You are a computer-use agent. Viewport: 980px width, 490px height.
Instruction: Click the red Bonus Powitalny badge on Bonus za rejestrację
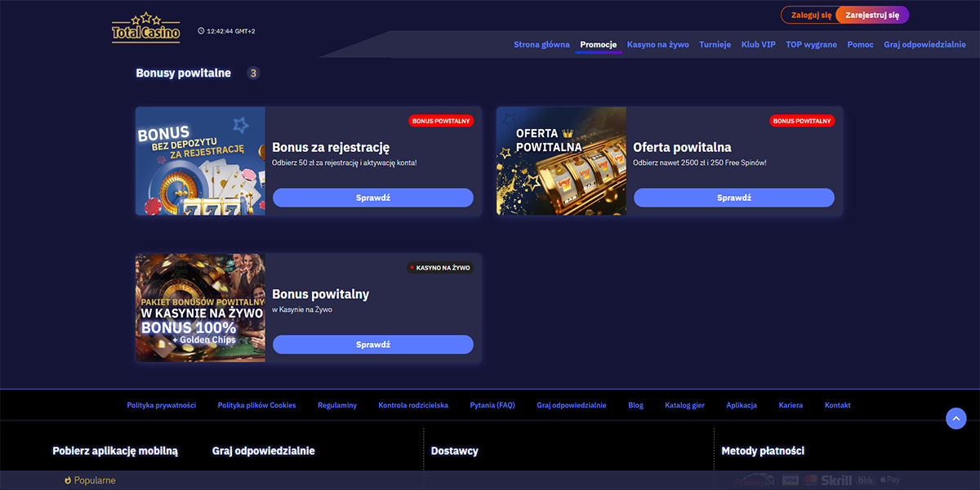(441, 121)
